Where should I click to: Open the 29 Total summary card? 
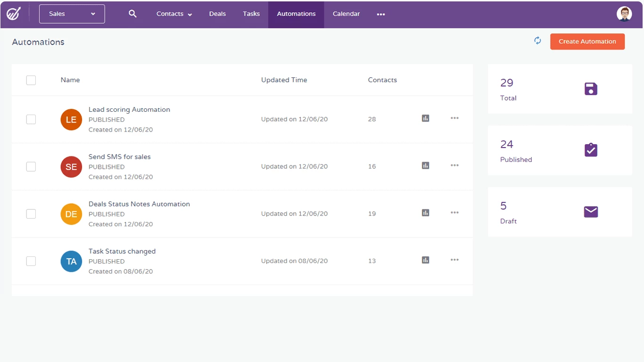coord(560,89)
